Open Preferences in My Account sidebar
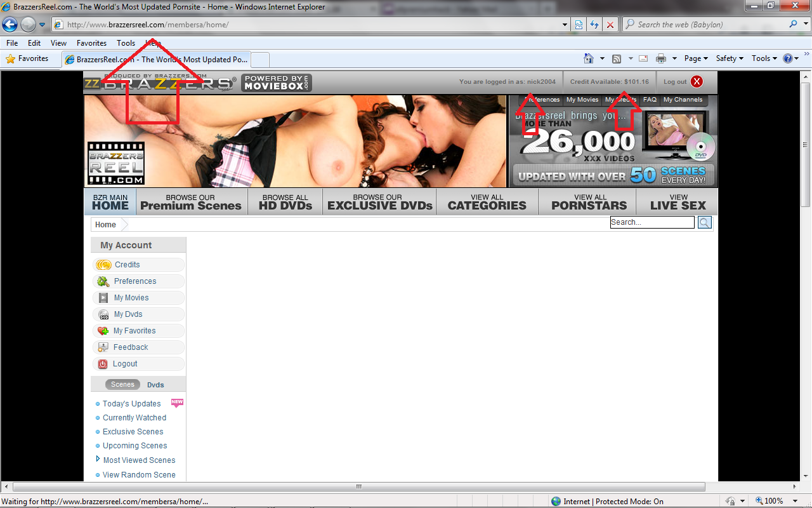Image resolution: width=812 pixels, height=508 pixels. [138, 281]
